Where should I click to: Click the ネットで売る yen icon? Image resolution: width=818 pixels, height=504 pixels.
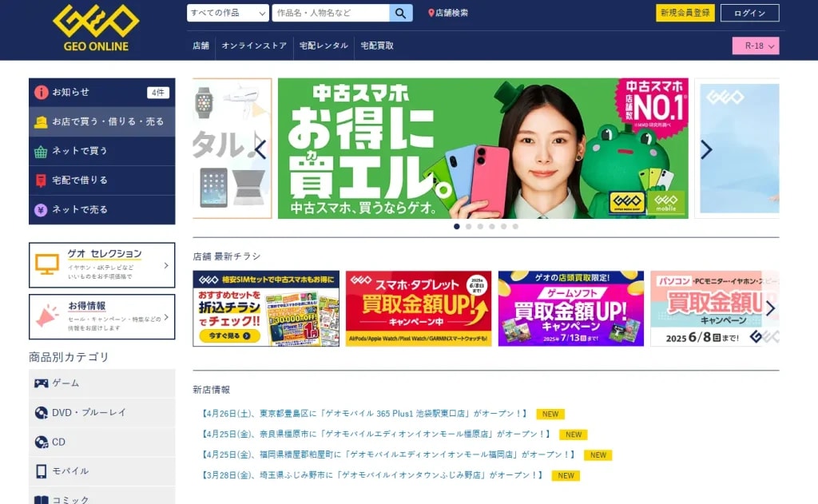tap(41, 210)
